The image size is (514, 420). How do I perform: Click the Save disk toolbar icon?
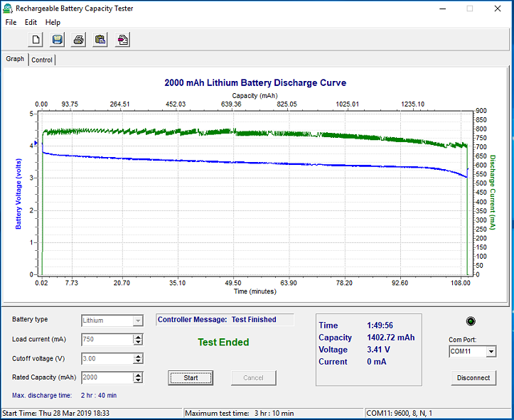(x=58, y=40)
